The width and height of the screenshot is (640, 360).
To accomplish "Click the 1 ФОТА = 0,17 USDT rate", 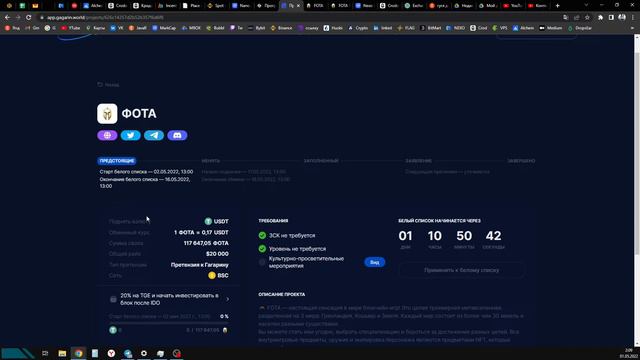I will click(201, 232).
